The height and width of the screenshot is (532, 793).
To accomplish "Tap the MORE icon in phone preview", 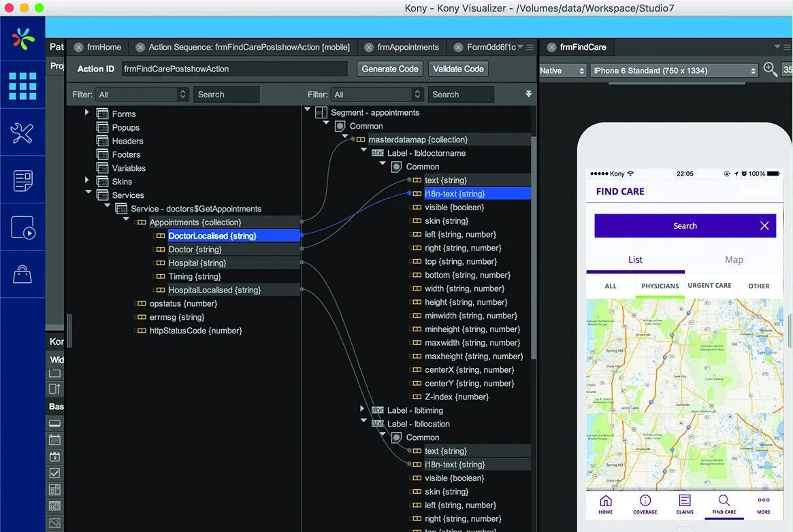I will click(764, 504).
